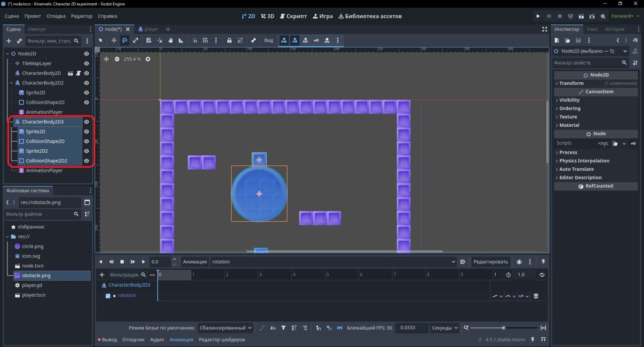Open the Отладка menu
The image size is (644, 347).
[56, 16]
